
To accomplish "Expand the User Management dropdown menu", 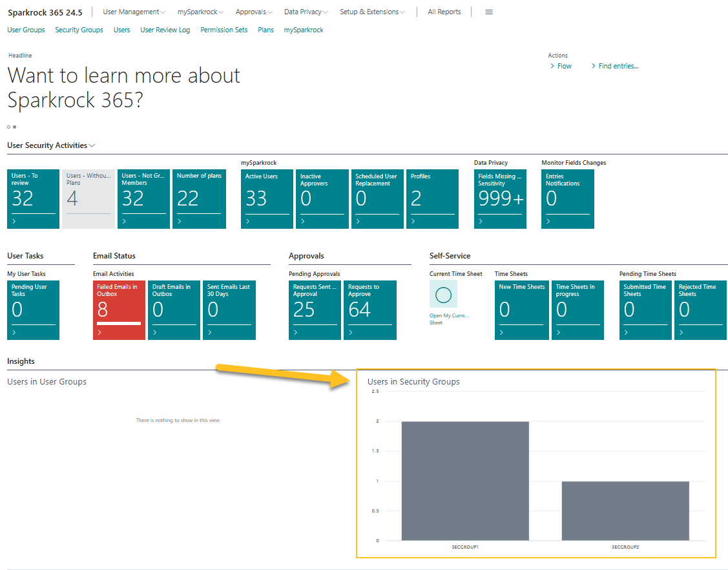I will [x=134, y=12].
